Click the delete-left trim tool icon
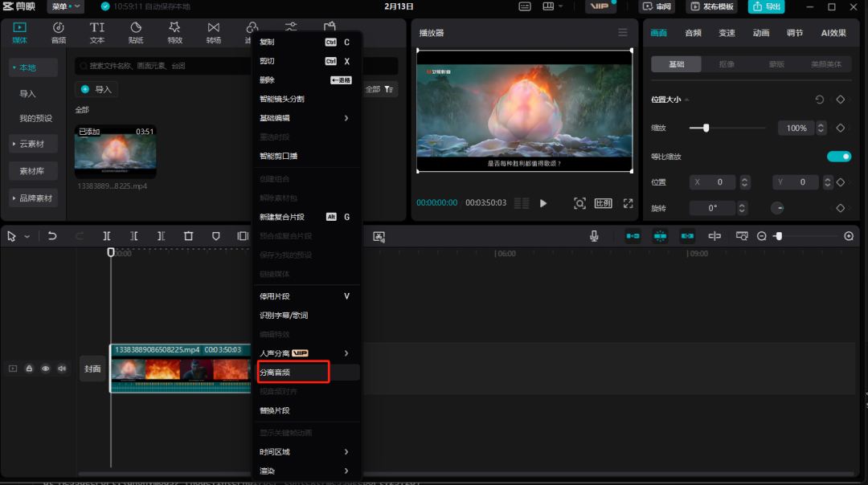The width and height of the screenshot is (868, 485). pyautogui.click(x=134, y=236)
